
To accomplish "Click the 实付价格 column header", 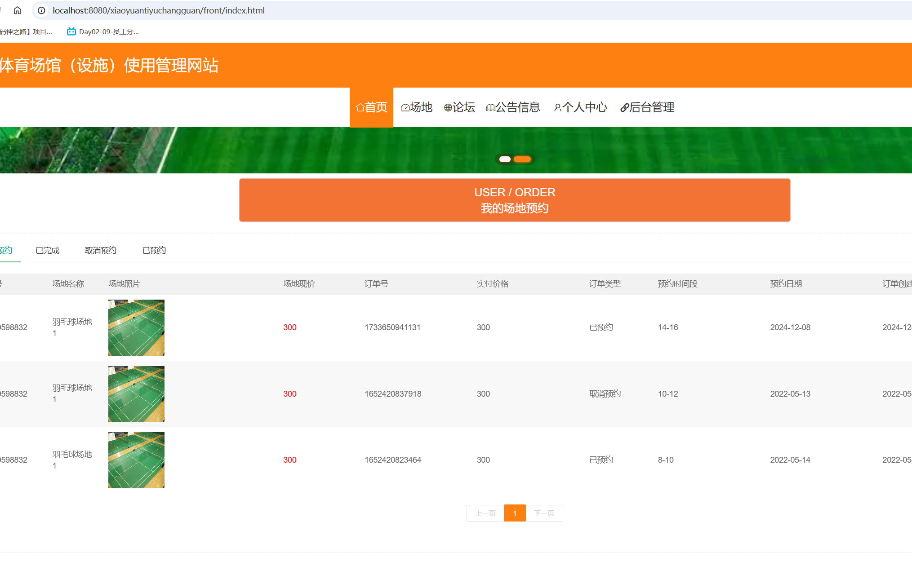I will click(493, 283).
